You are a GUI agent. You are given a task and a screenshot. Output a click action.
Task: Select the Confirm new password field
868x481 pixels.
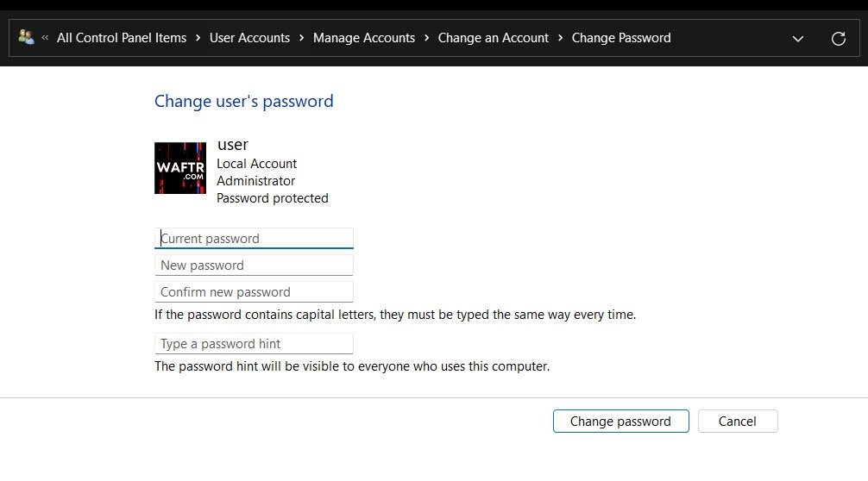(x=254, y=292)
